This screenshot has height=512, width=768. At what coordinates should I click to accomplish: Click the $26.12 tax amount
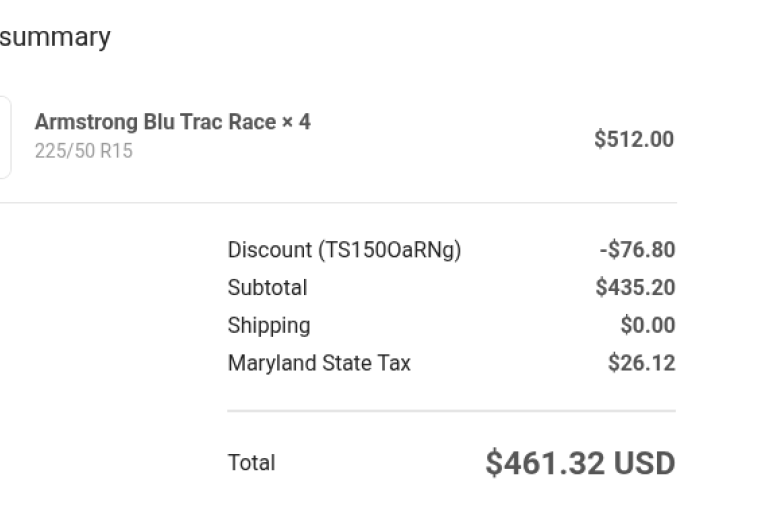pyautogui.click(x=641, y=363)
